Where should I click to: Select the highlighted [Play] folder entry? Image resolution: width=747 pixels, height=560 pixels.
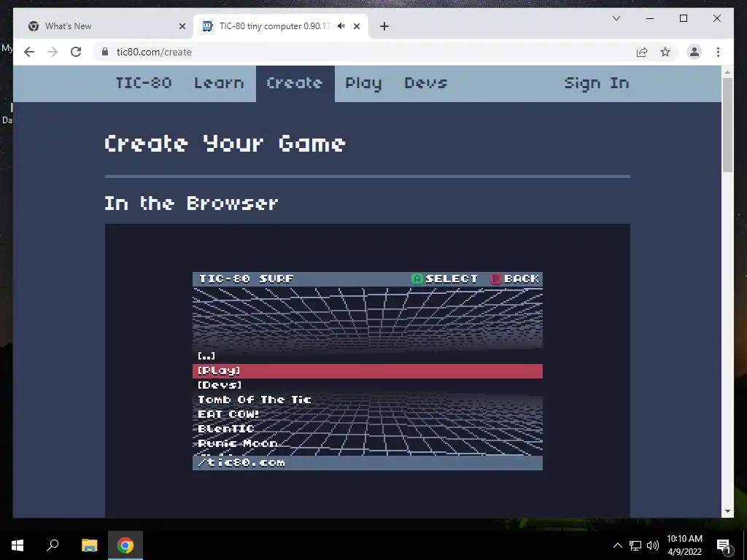coord(368,371)
